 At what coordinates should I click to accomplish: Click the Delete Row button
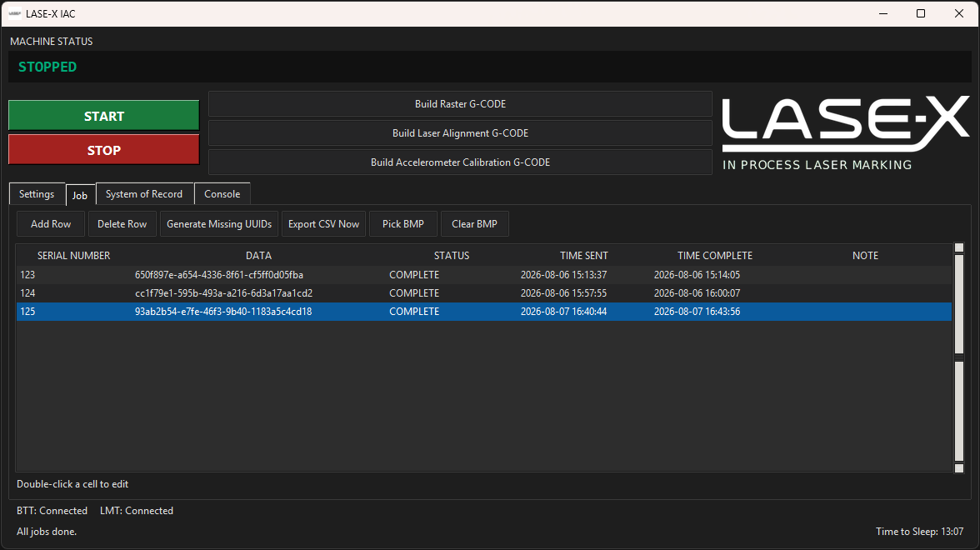[x=122, y=223]
